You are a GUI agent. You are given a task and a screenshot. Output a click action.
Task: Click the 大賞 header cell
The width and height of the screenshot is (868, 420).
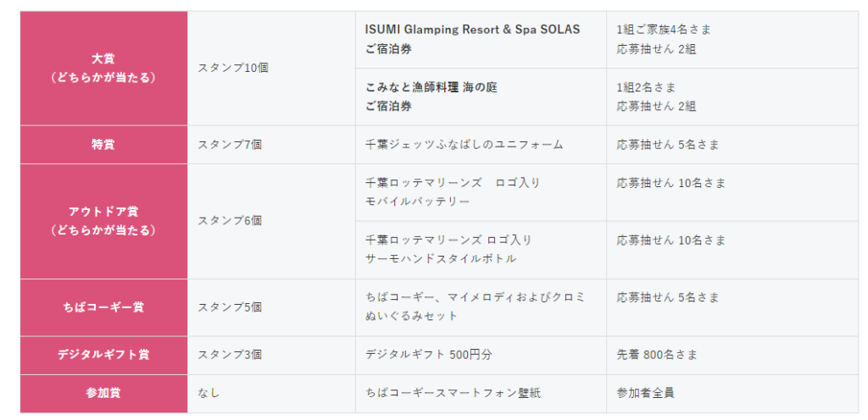click(104, 68)
